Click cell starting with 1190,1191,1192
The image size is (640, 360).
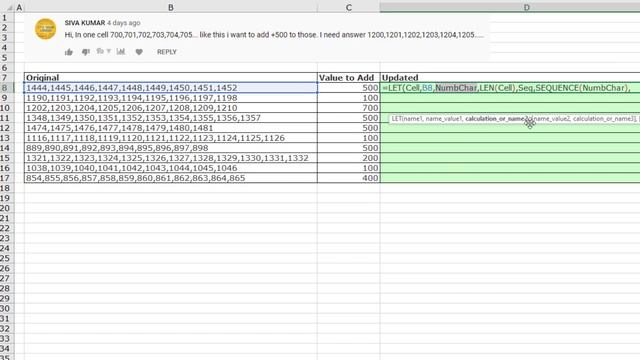(171, 98)
